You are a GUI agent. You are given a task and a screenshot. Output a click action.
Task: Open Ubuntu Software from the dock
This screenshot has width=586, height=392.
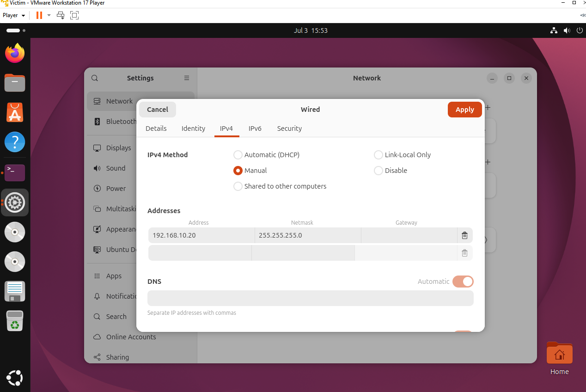click(x=15, y=112)
